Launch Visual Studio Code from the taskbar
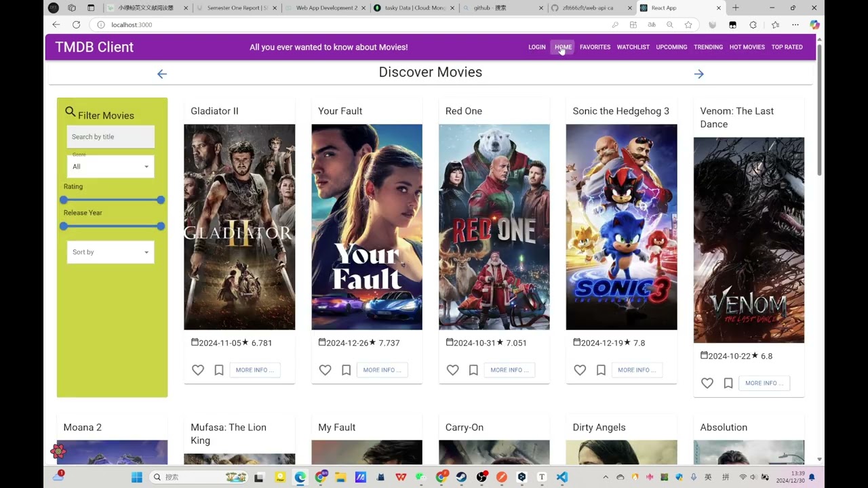868x488 pixels. click(562, 477)
